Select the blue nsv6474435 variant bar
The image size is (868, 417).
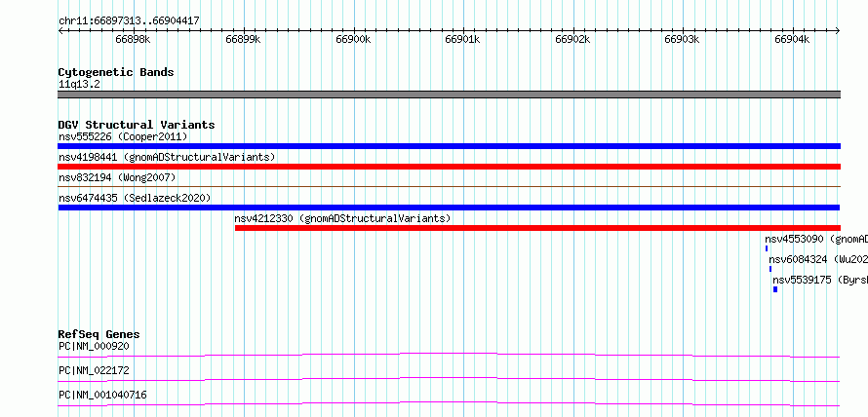point(449,208)
